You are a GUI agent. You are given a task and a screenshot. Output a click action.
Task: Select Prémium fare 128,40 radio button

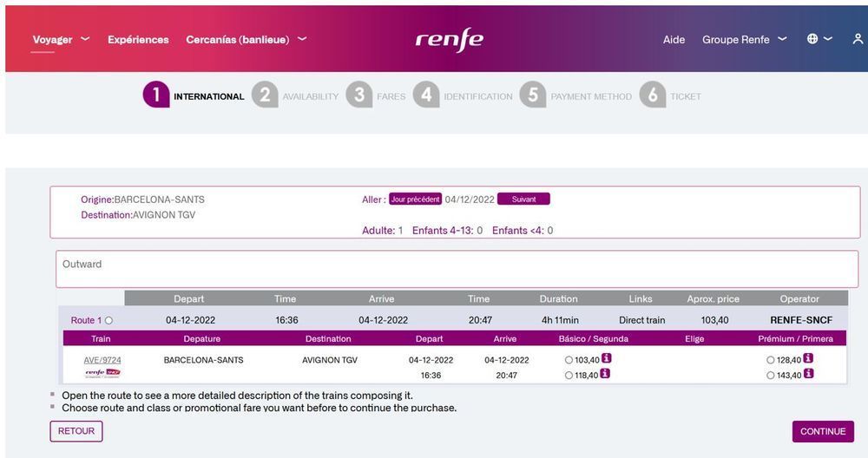coord(770,360)
